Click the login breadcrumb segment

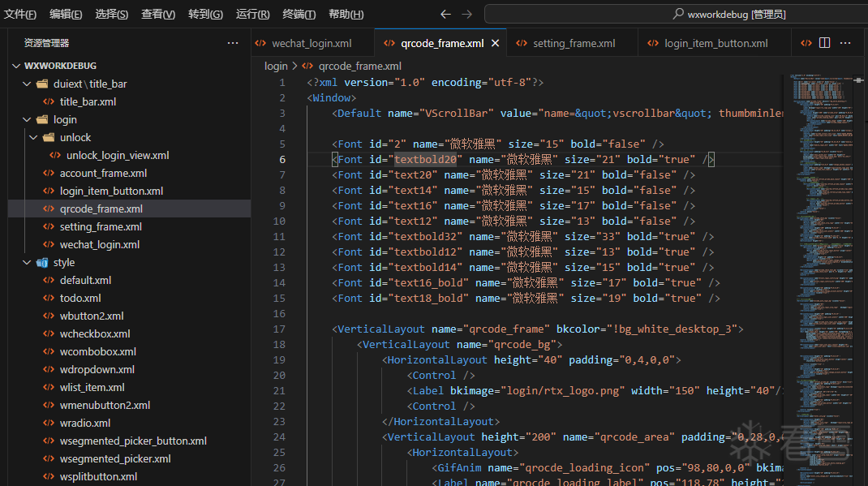[x=276, y=66]
